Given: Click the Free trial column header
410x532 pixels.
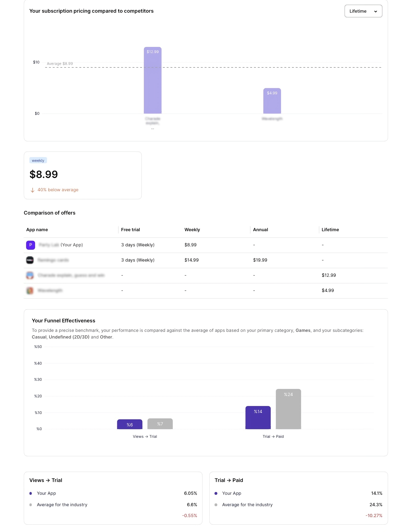Looking at the screenshot, I should click(x=130, y=229).
